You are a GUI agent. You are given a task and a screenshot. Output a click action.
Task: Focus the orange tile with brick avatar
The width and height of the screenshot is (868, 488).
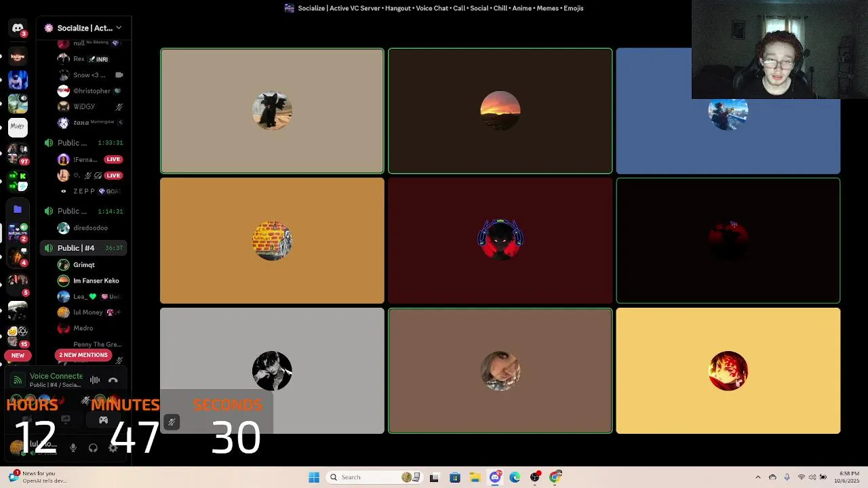[272, 241]
